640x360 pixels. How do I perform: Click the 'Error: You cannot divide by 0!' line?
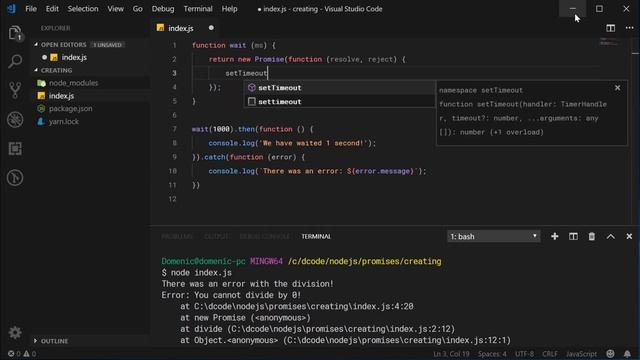[x=231, y=295]
